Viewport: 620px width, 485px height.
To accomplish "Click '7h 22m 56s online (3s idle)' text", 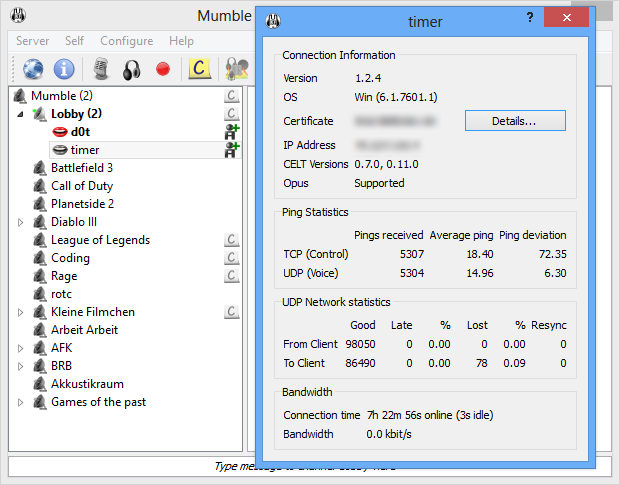I will point(430,415).
